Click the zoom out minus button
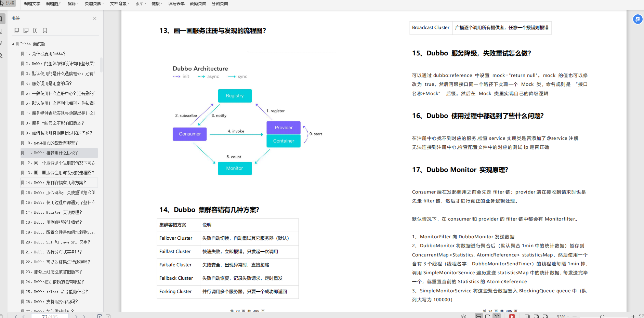Viewport: 644px width, 318px height. (575, 317)
